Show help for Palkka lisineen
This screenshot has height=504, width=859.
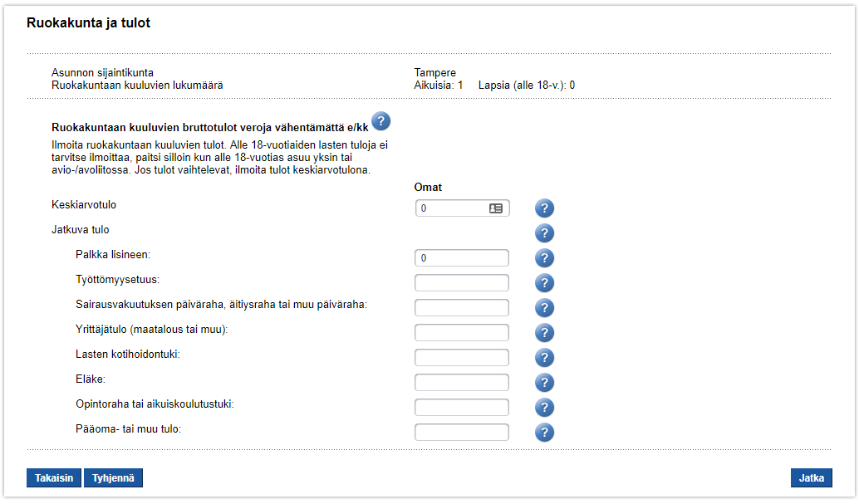544,258
